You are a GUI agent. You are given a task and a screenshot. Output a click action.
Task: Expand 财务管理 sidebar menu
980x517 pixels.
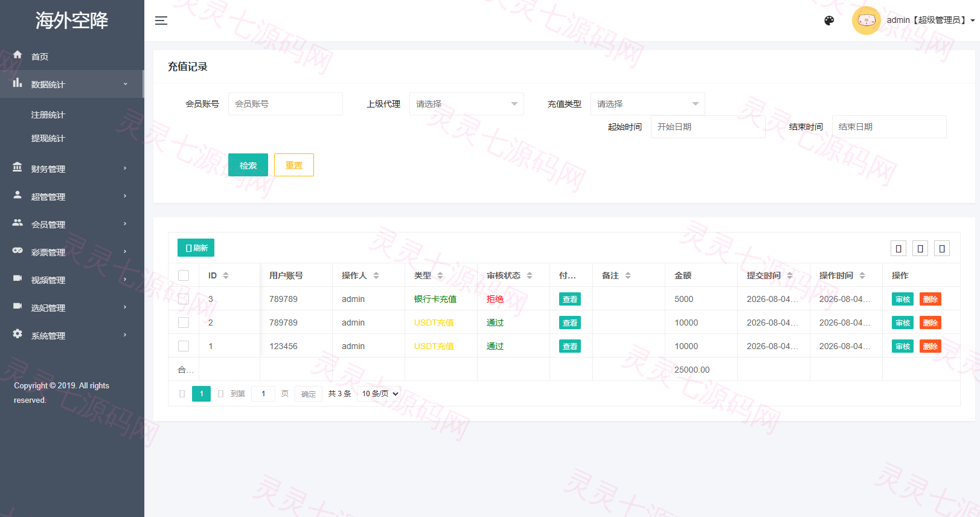click(x=72, y=169)
